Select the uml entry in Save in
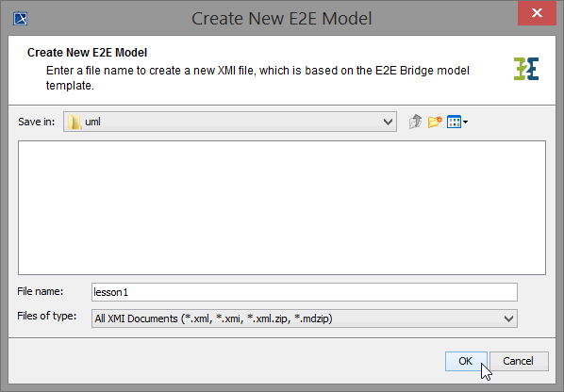Image resolution: width=564 pixels, height=392 pixels. click(x=230, y=122)
